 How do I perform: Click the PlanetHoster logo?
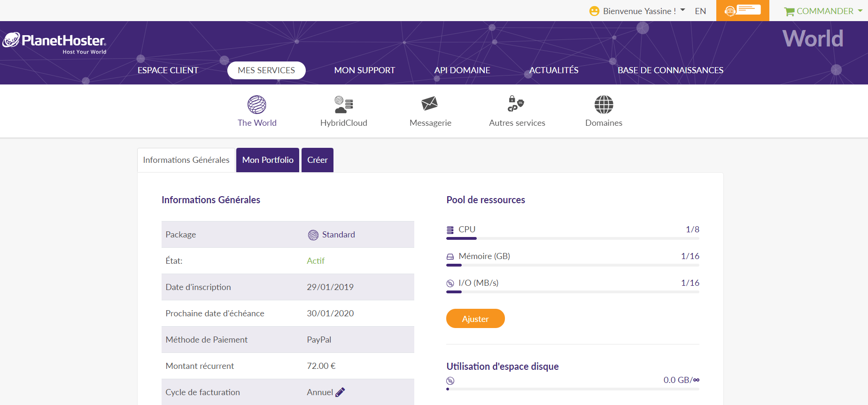pos(55,43)
